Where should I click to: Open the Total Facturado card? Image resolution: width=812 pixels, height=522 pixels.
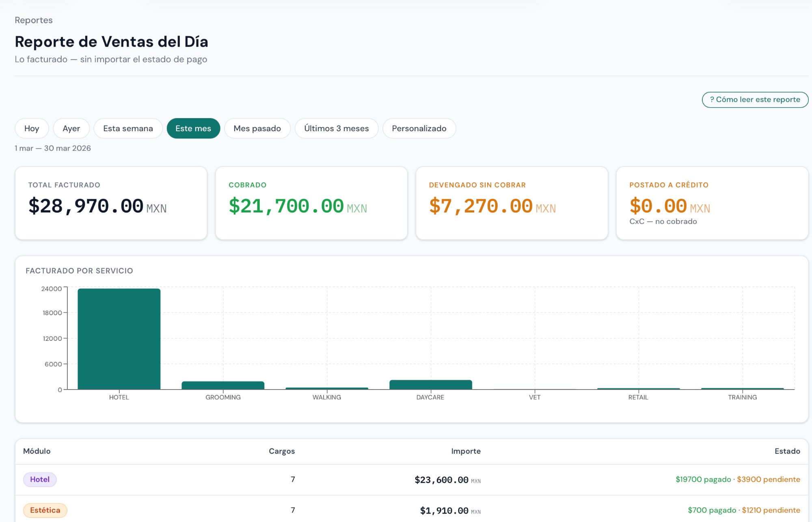[x=111, y=203]
